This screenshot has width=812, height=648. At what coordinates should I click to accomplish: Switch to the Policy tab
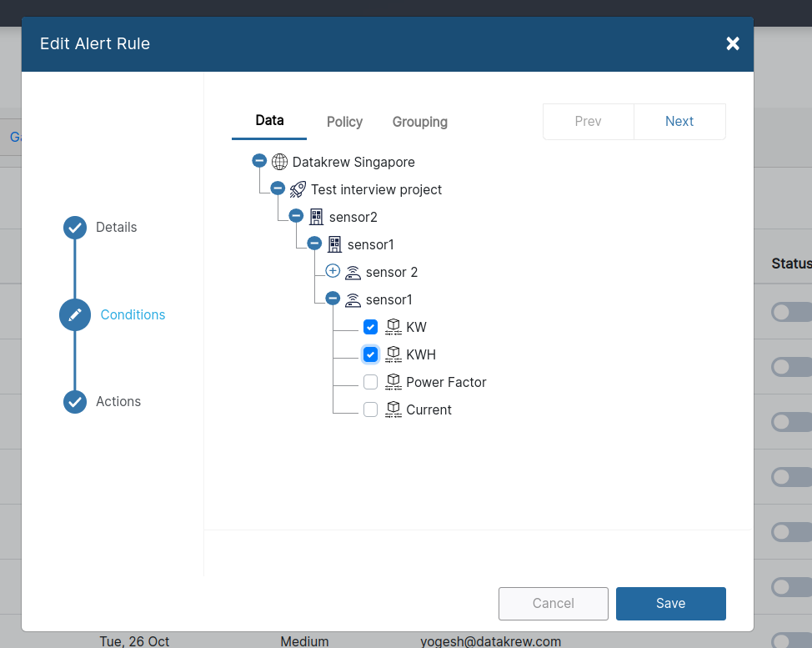tap(344, 122)
